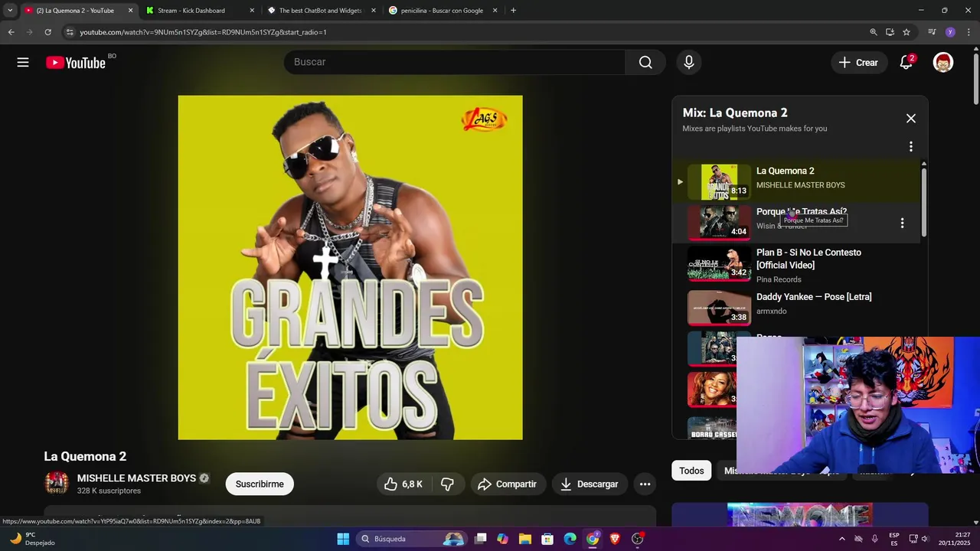The width and height of the screenshot is (980, 551).
Task: Like the video with thumbs up
Action: click(403, 484)
